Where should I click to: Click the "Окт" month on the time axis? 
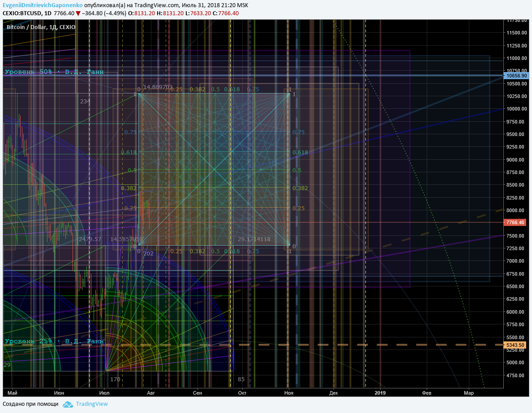point(242,393)
